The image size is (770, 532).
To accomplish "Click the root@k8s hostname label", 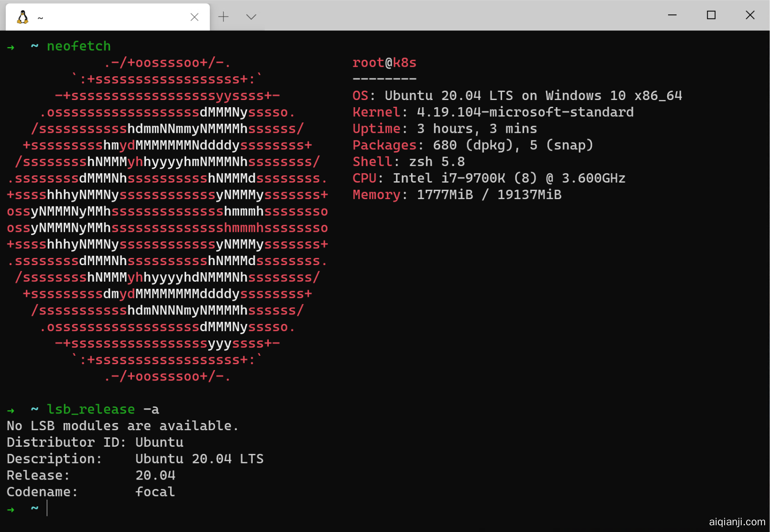I will pyautogui.click(x=384, y=62).
